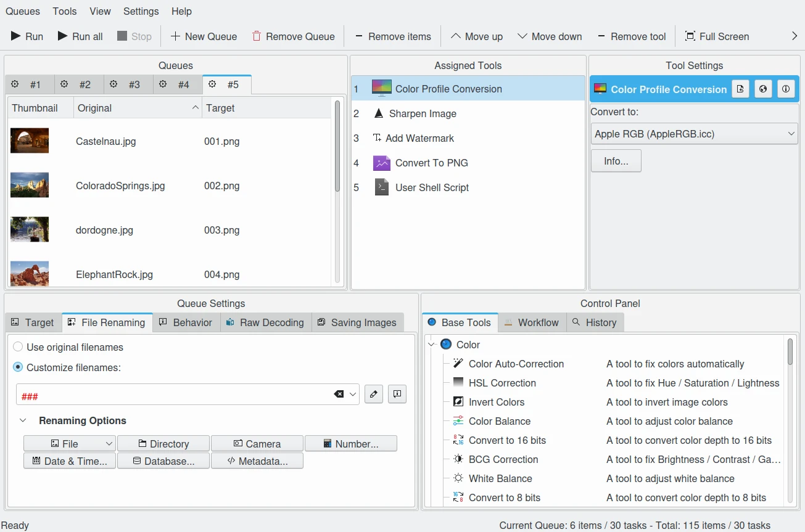
Task: Select the User Shell Script tool
Action: [431, 187]
